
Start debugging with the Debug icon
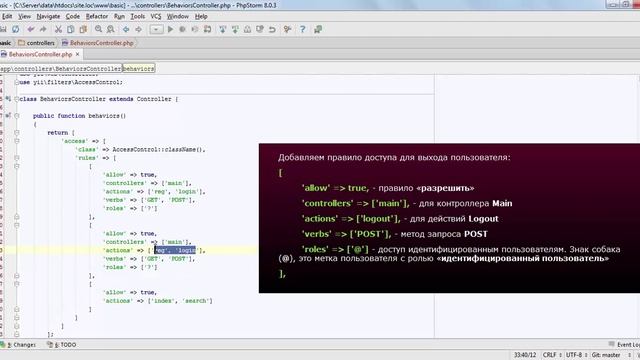coord(182,29)
